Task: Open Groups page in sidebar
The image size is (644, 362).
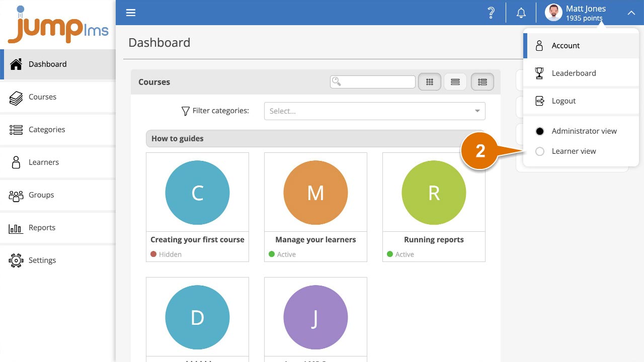Action: pyautogui.click(x=58, y=195)
